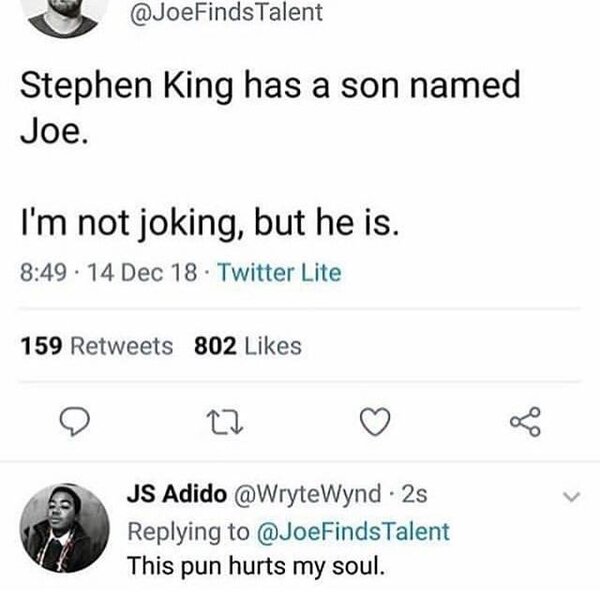View the 159 Retweets list
The width and height of the screenshot is (600, 598).
[97, 346]
